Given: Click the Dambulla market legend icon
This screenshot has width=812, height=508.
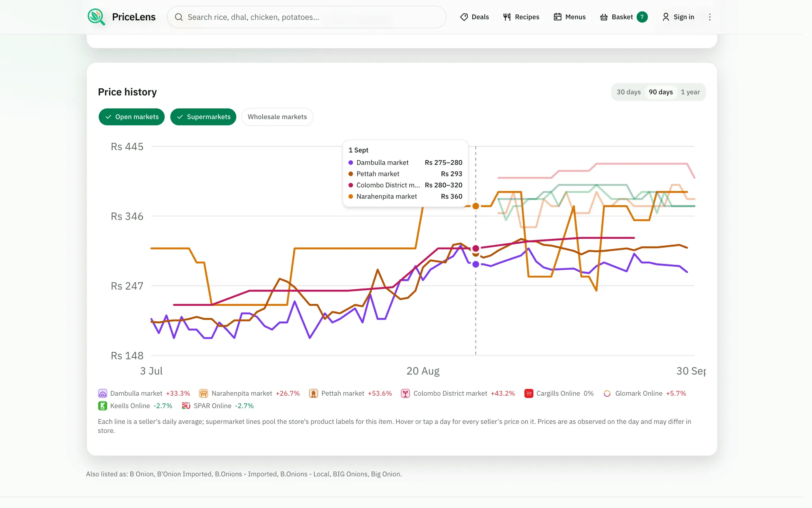Looking at the screenshot, I should pos(103,393).
